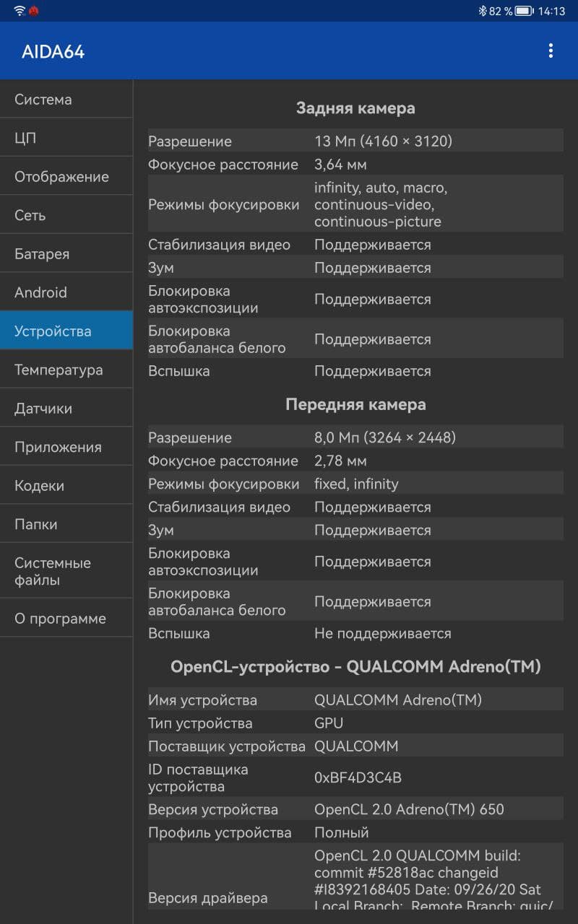Open Системные файлы section

coord(66,571)
